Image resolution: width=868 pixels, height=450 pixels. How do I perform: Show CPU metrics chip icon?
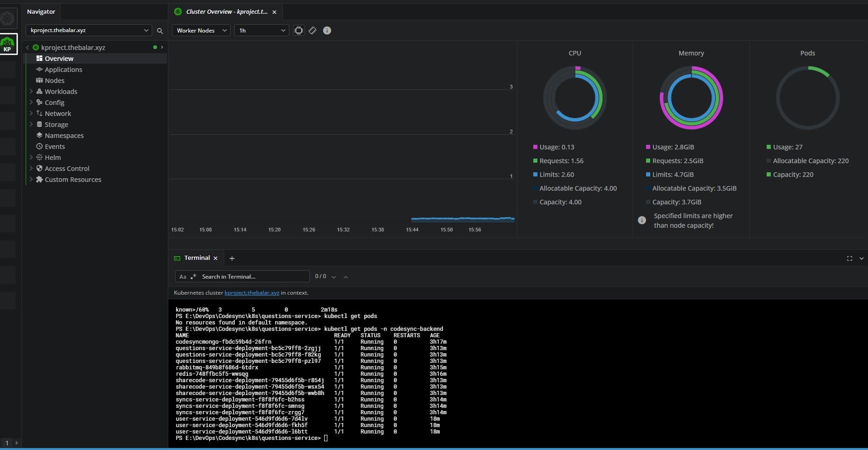pos(299,30)
